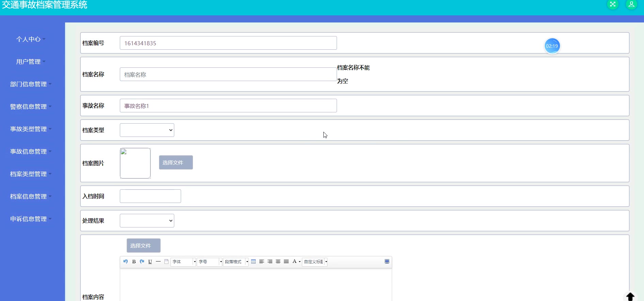Viewport: 644px width, 301px height.
Task: Click the 档案图片 preview thumbnail
Action: tap(135, 163)
